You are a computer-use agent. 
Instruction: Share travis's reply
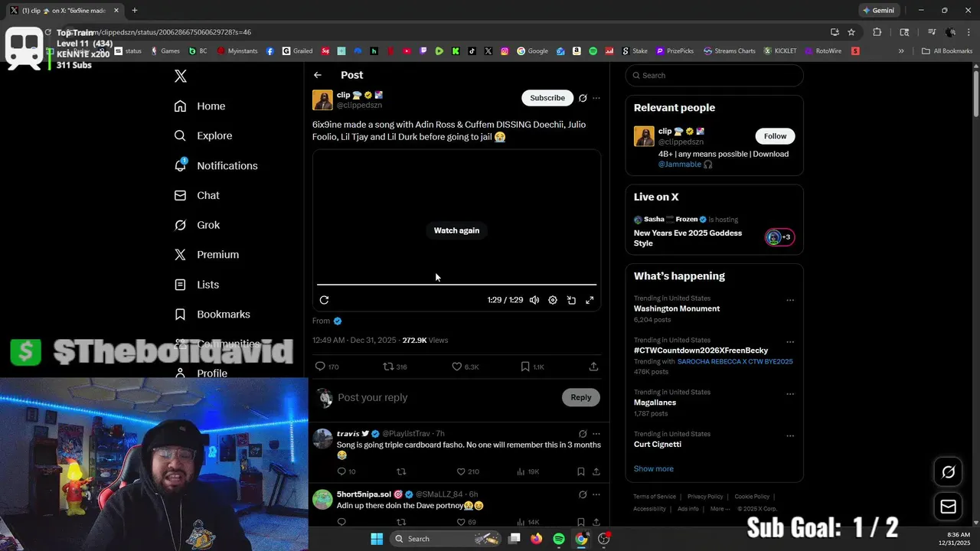(x=596, y=471)
